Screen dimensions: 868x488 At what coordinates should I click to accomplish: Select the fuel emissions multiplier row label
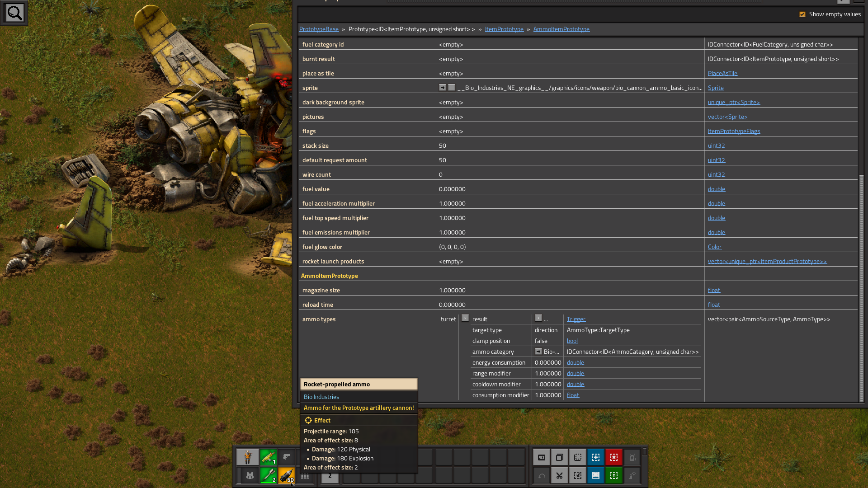[x=336, y=232]
